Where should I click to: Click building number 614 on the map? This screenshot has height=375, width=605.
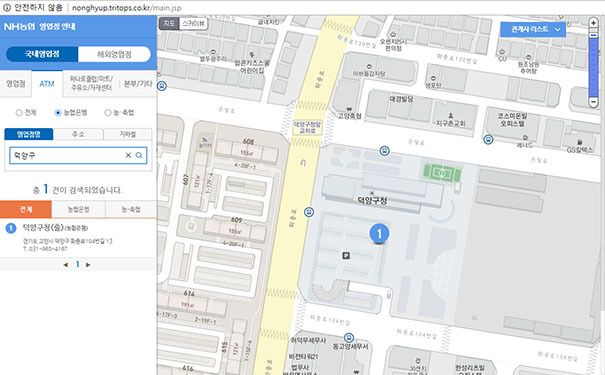[189, 294]
